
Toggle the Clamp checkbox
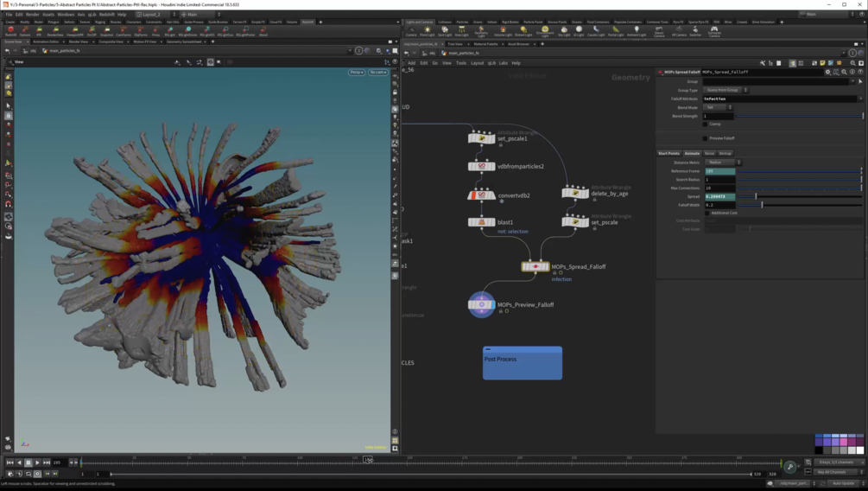point(706,124)
